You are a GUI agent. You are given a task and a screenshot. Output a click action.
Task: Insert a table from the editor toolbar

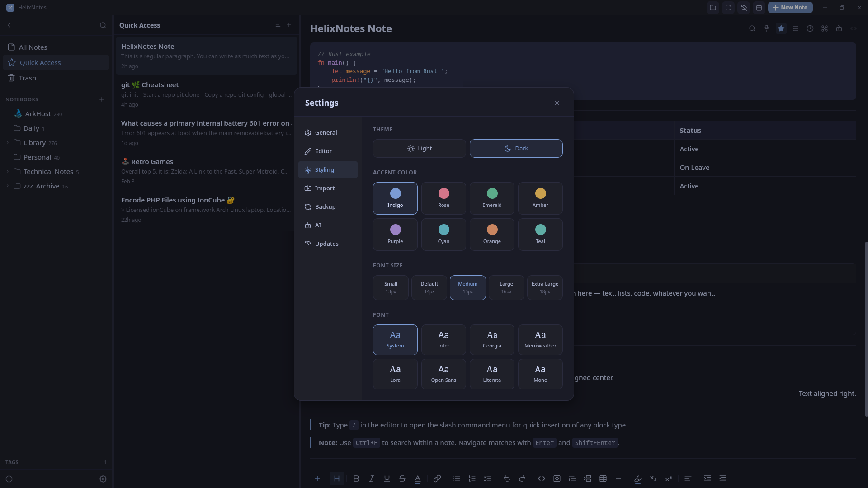[603, 479]
